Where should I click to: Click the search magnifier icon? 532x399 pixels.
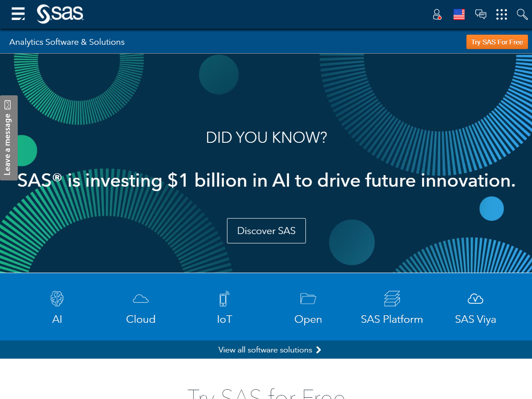click(522, 15)
